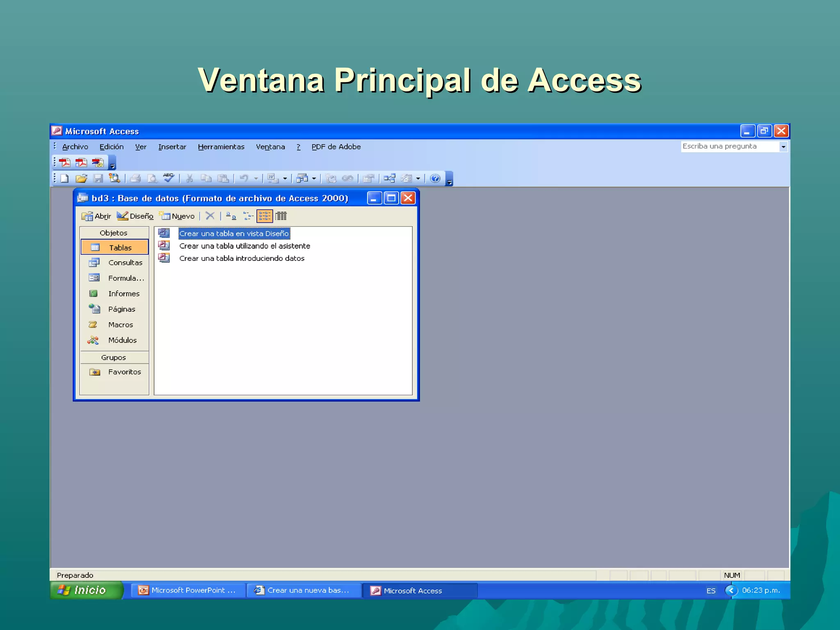The image size is (840, 630).
Task: Select Favoritos under Grupos
Action: point(114,372)
